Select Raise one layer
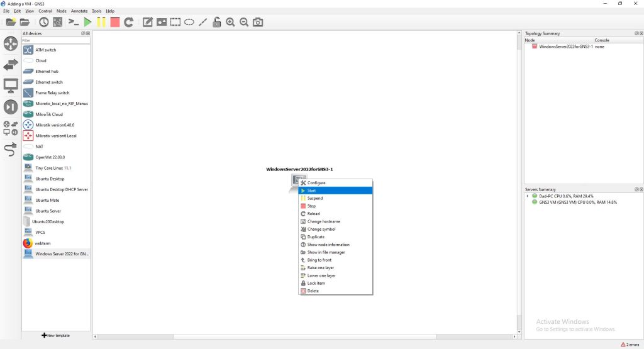 tap(336, 268)
